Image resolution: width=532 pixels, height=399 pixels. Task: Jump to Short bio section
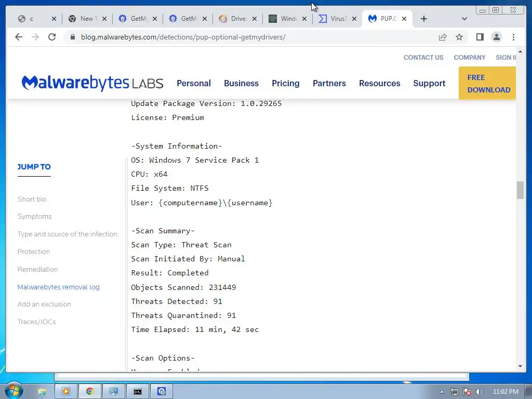point(32,199)
